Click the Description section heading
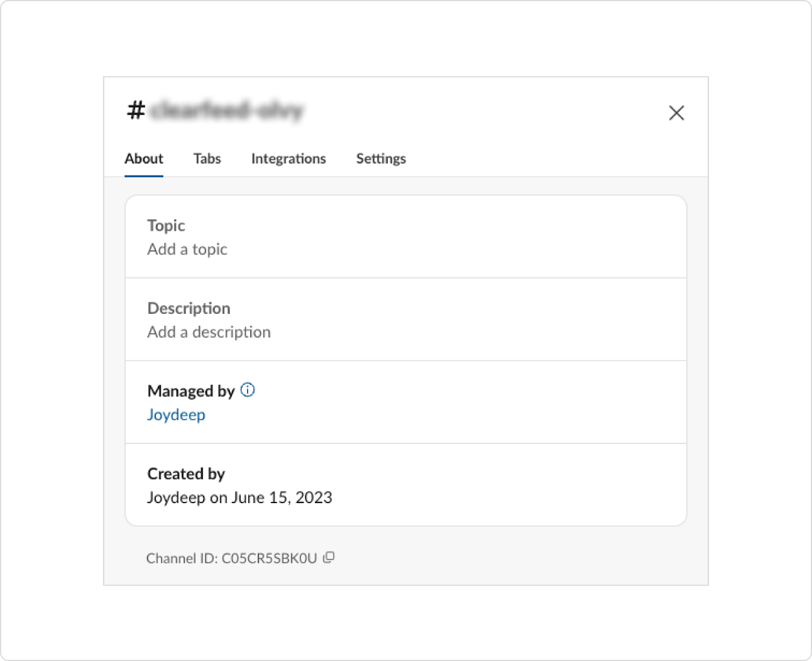 point(189,308)
